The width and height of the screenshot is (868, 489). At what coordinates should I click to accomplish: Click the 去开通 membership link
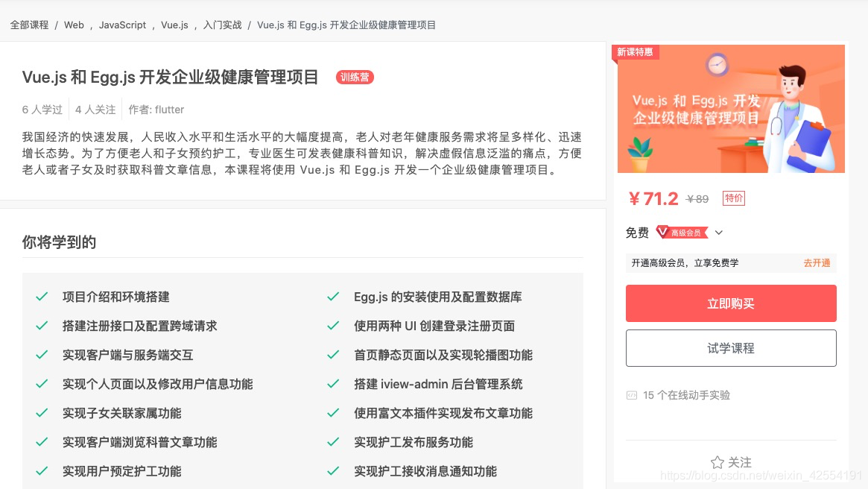pos(817,263)
